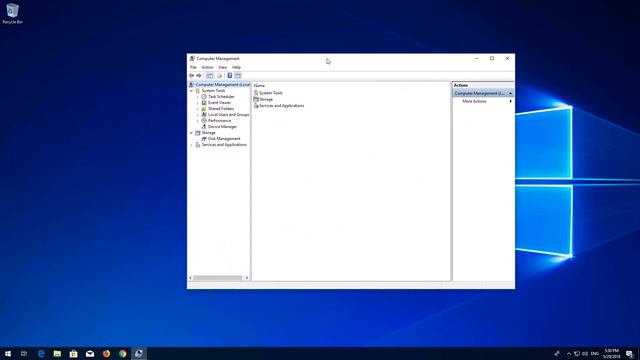
Task: Select Task Scheduler in the tree
Action: pyautogui.click(x=221, y=97)
